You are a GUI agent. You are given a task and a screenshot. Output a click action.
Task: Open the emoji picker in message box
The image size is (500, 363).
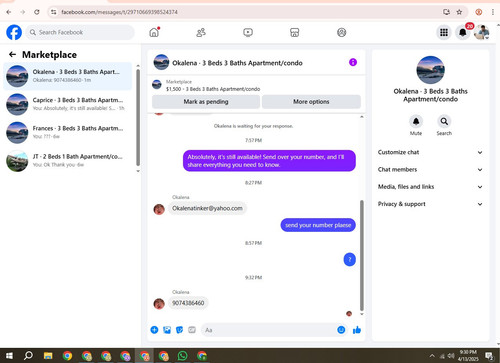click(x=341, y=330)
